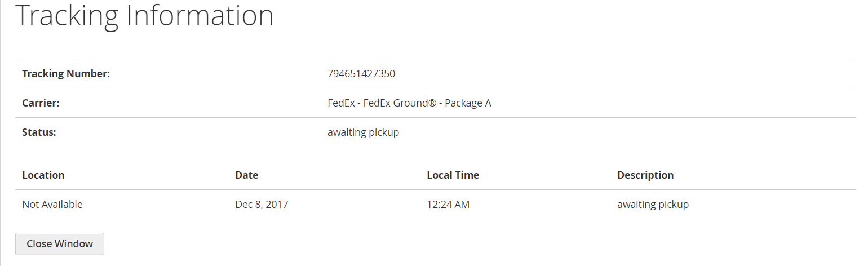868x266 pixels.
Task: Click the Not Available location cell
Action: (x=52, y=205)
